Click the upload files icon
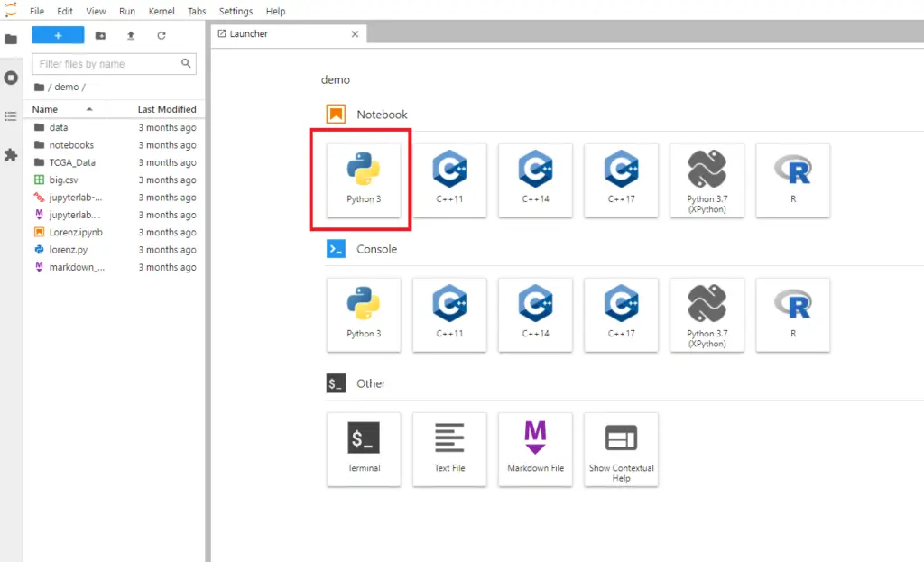924x562 pixels. tap(131, 35)
